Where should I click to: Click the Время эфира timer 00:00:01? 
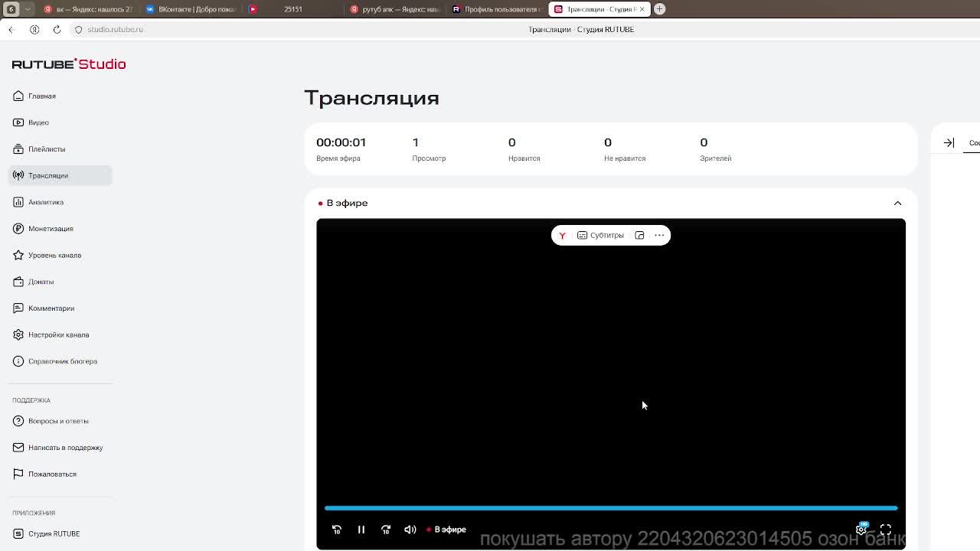[x=341, y=142]
